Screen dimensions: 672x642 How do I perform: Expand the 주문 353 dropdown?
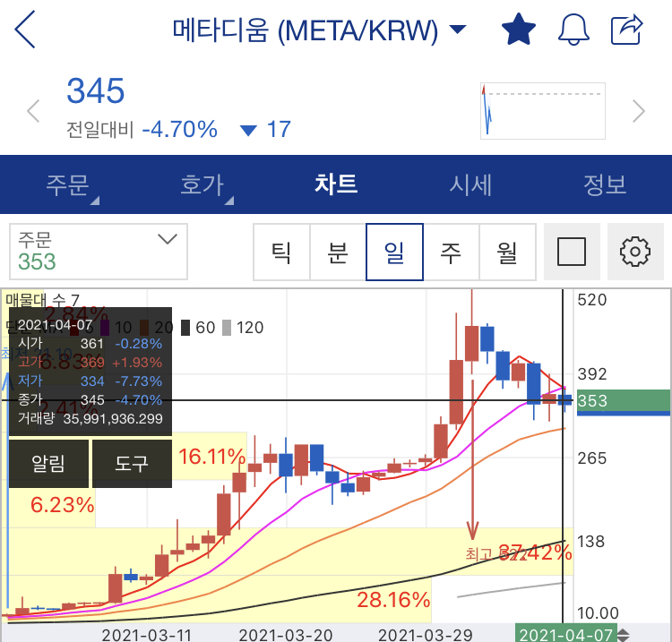pyautogui.click(x=99, y=252)
